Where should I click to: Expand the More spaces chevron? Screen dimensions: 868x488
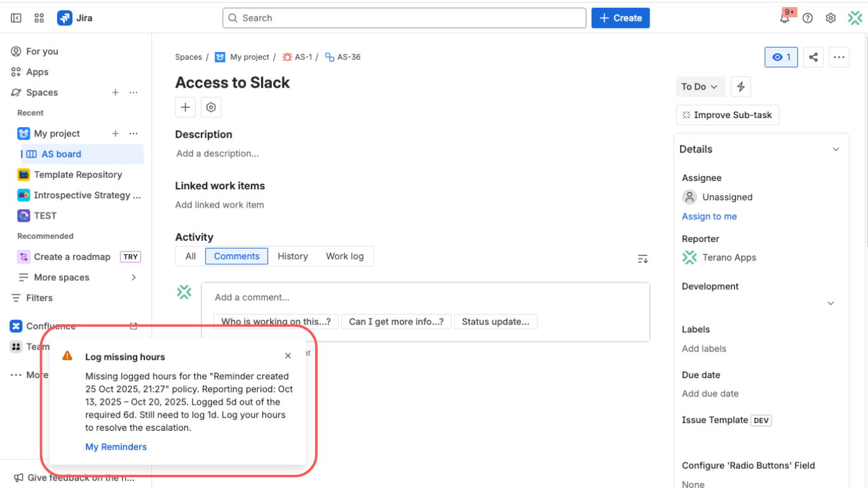133,277
